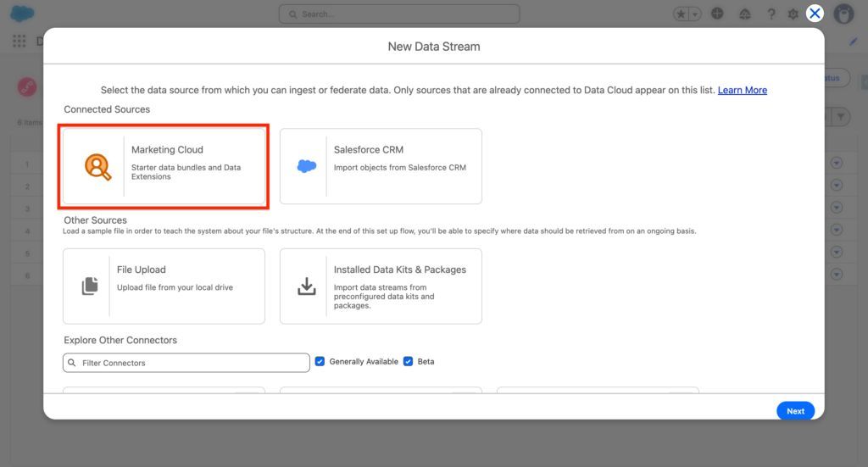Uncheck the Beta checkbox
This screenshot has width=868, height=467.
point(408,361)
